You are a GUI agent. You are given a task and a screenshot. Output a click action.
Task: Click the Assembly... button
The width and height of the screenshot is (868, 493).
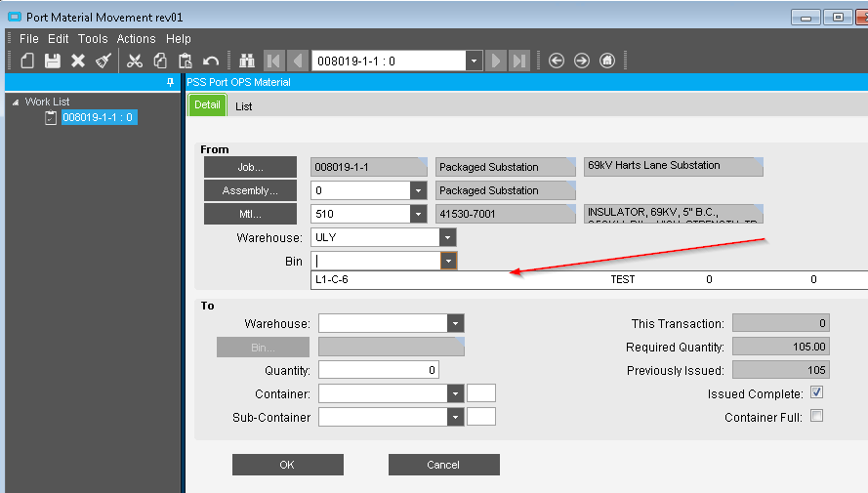tap(250, 190)
